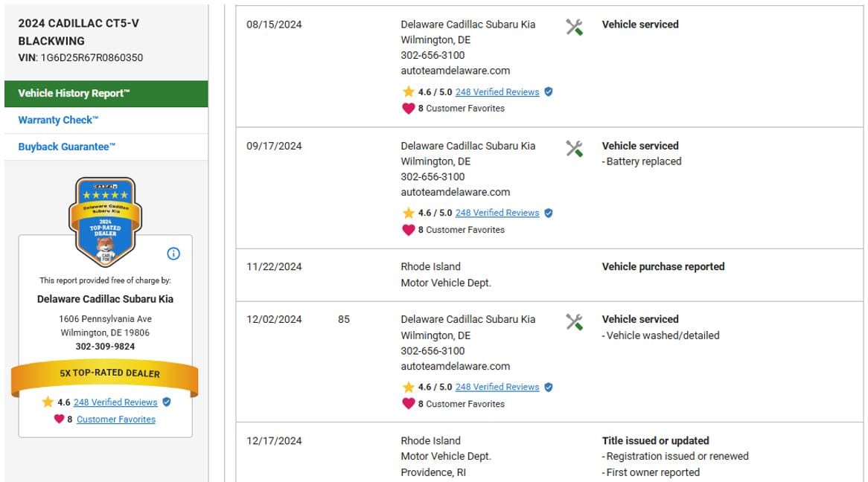Click the 5X Top-Rated Dealer gold banner

(105, 373)
